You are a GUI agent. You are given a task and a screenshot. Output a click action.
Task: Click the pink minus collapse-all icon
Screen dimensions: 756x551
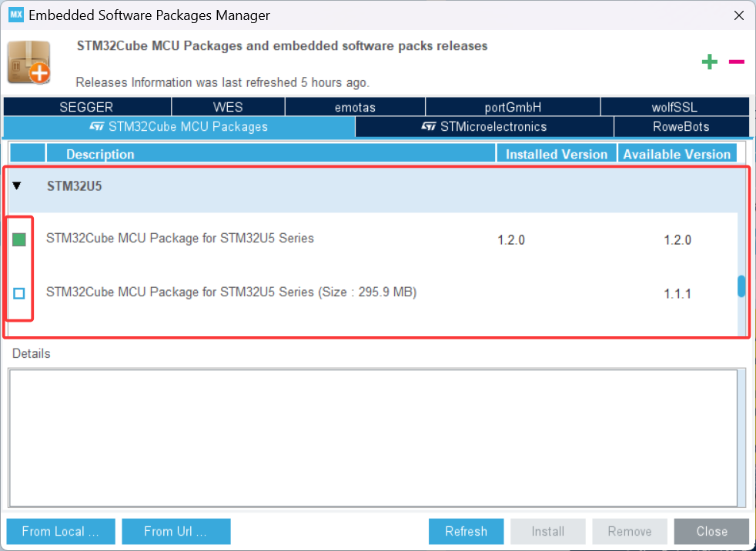(736, 62)
